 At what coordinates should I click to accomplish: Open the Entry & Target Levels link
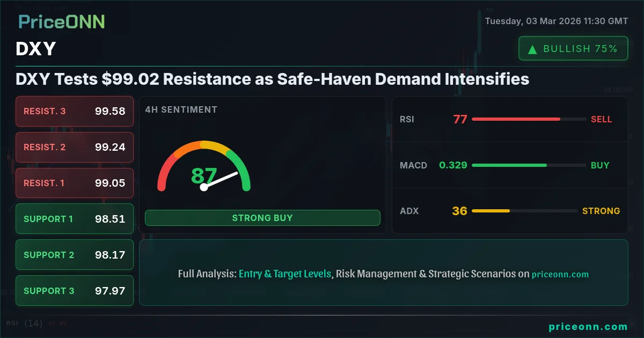(285, 274)
